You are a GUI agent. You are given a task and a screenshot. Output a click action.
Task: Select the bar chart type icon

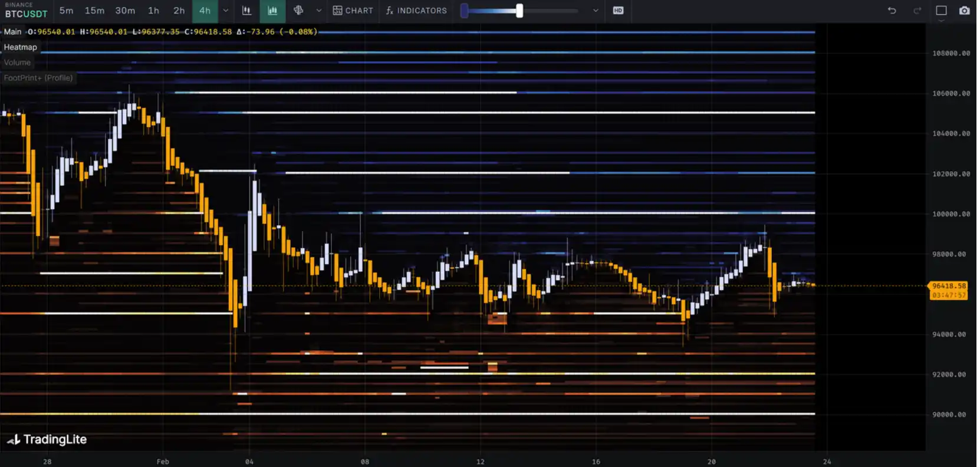tap(246, 11)
